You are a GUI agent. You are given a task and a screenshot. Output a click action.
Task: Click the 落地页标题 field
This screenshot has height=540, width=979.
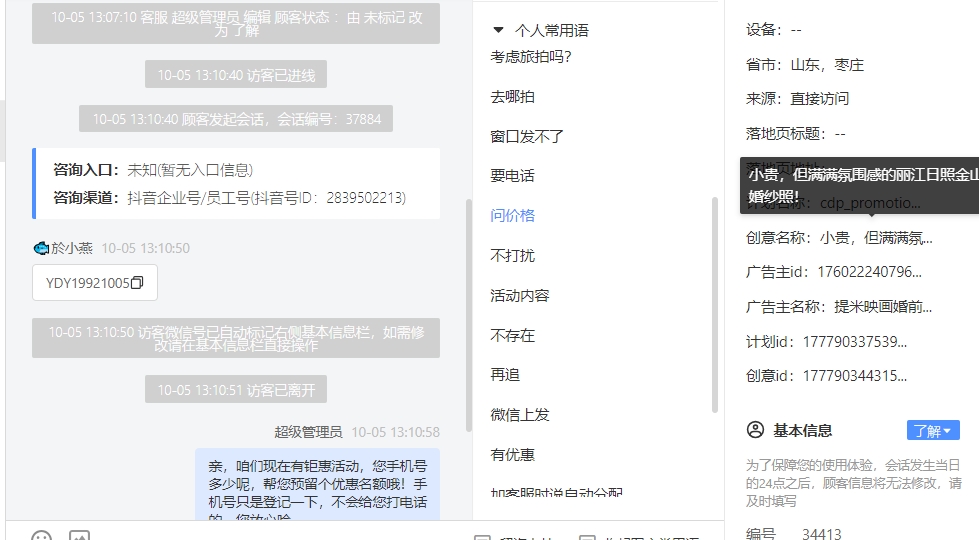point(795,134)
